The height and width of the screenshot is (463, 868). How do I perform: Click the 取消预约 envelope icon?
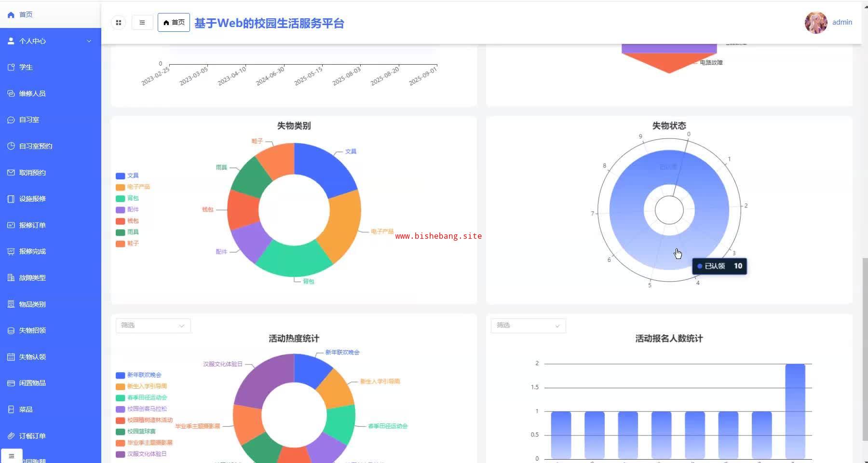pyautogui.click(x=11, y=172)
